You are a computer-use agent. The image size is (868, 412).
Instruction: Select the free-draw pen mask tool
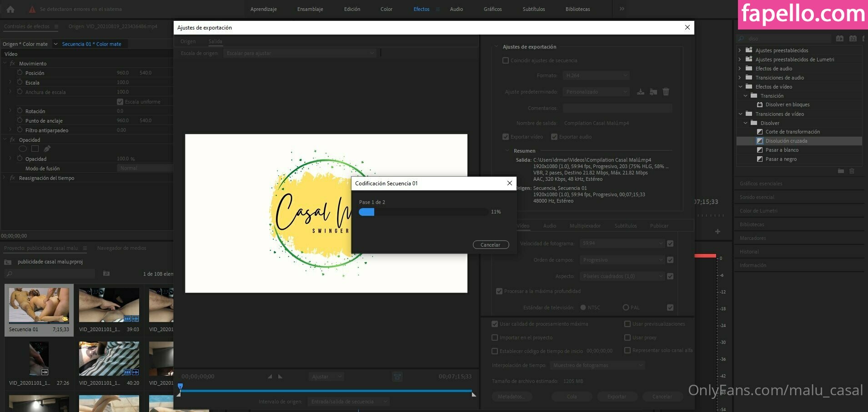47,149
